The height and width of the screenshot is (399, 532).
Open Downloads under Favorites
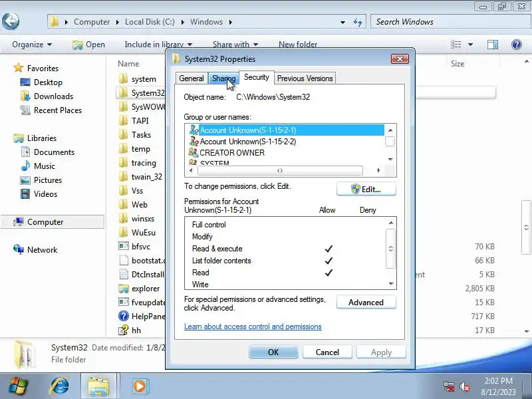coord(53,96)
